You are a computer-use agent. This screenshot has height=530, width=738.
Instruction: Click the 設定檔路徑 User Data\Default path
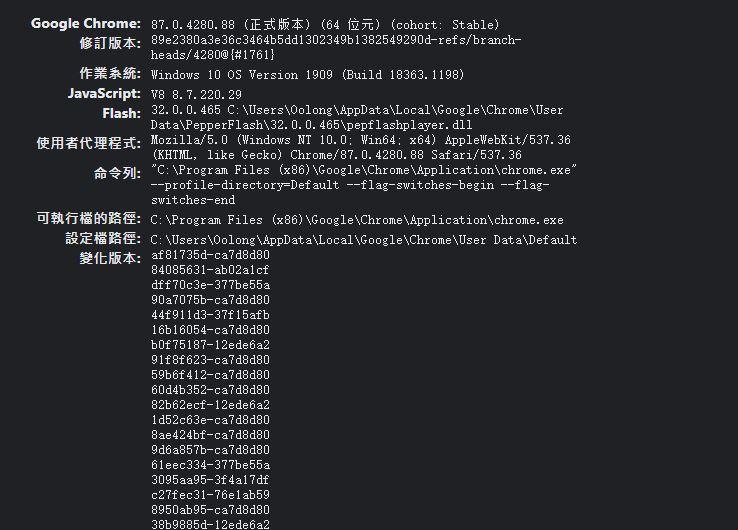[364, 240]
